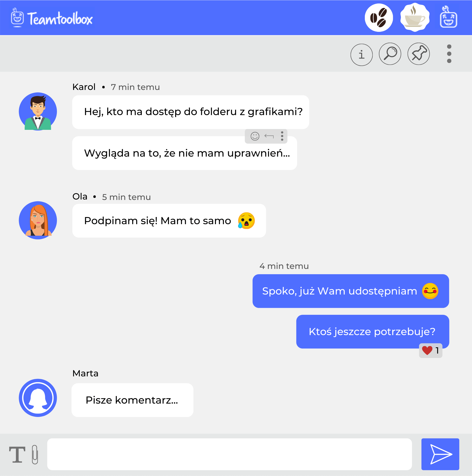Screen dimensions: 472x476
Task: Click the coffee cup icon
Action: (415, 18)
